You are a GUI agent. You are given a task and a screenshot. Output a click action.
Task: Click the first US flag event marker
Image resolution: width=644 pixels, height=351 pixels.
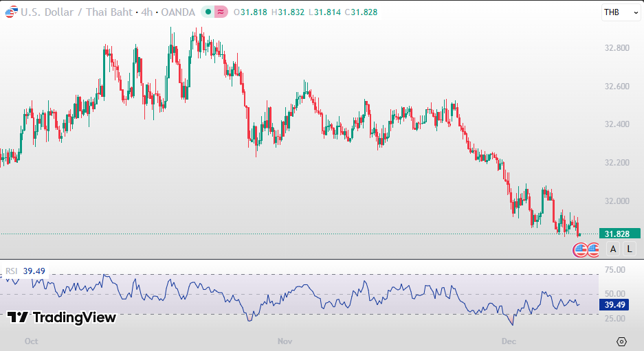point(580,250)
